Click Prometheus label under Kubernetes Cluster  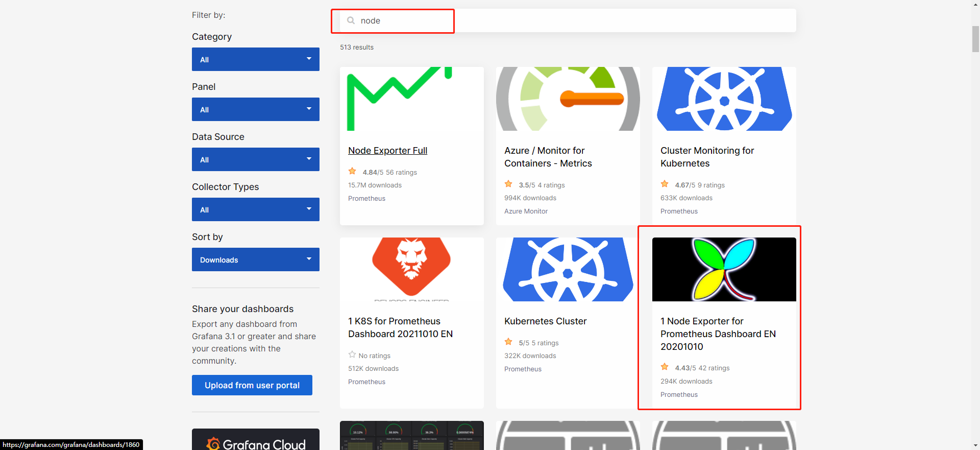(523, 369)
